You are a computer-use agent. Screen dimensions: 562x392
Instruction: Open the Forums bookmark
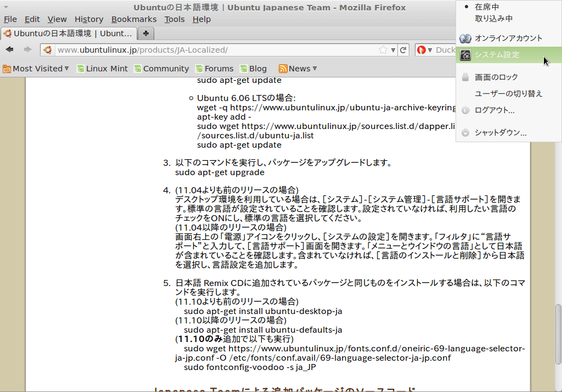(215, 69)
